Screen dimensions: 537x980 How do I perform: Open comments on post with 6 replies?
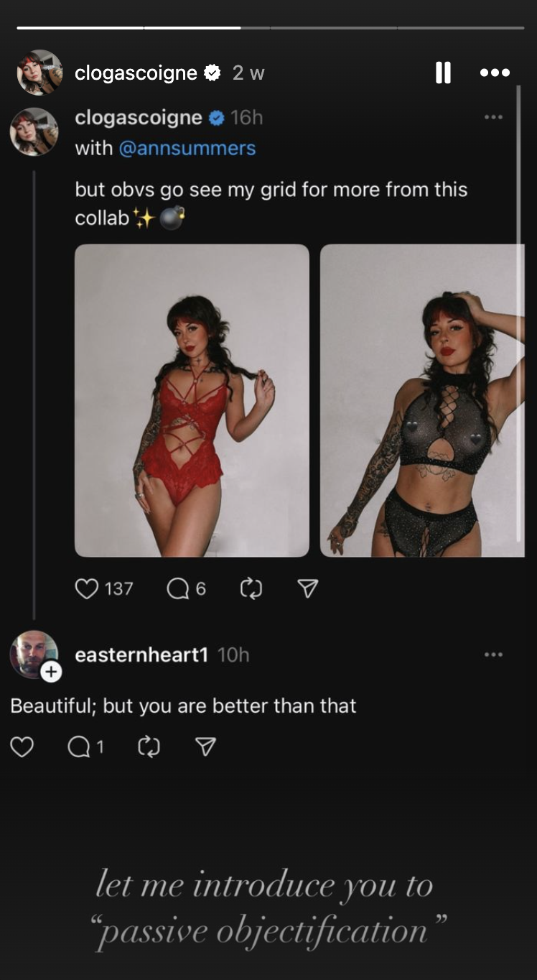coord(177,589)
